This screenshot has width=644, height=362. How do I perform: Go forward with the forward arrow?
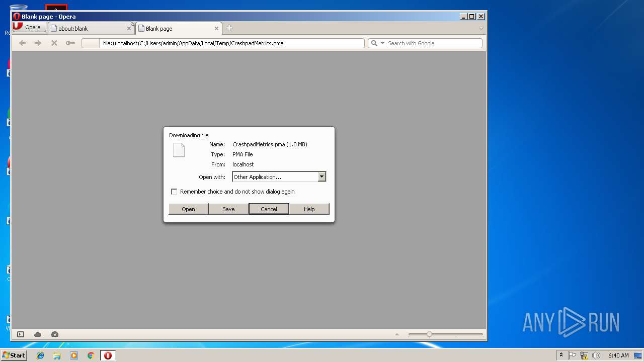point(38,43)
